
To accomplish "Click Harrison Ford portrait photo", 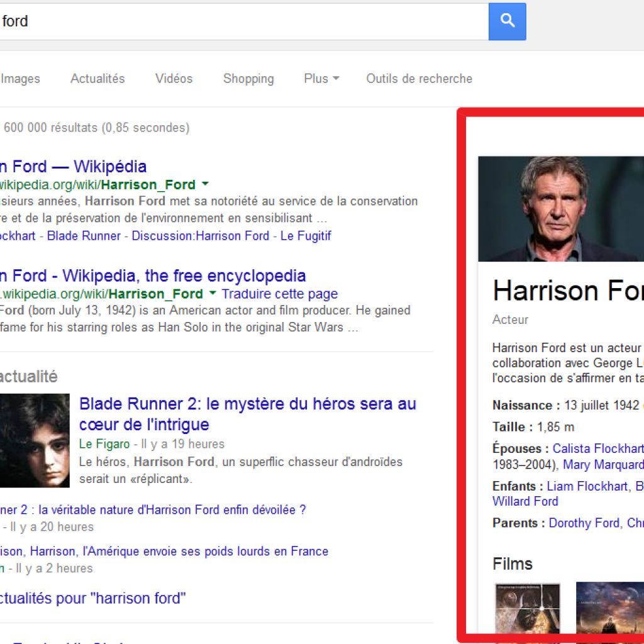I will [561, 209].
